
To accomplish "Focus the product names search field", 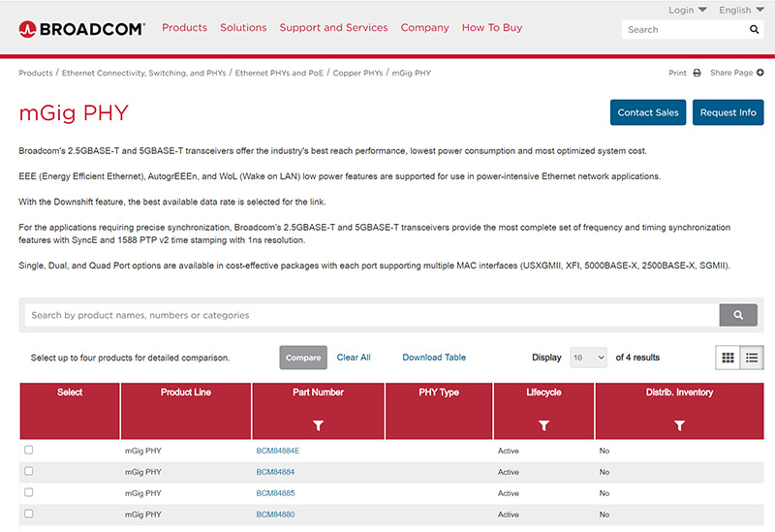I will coord(372,315).
